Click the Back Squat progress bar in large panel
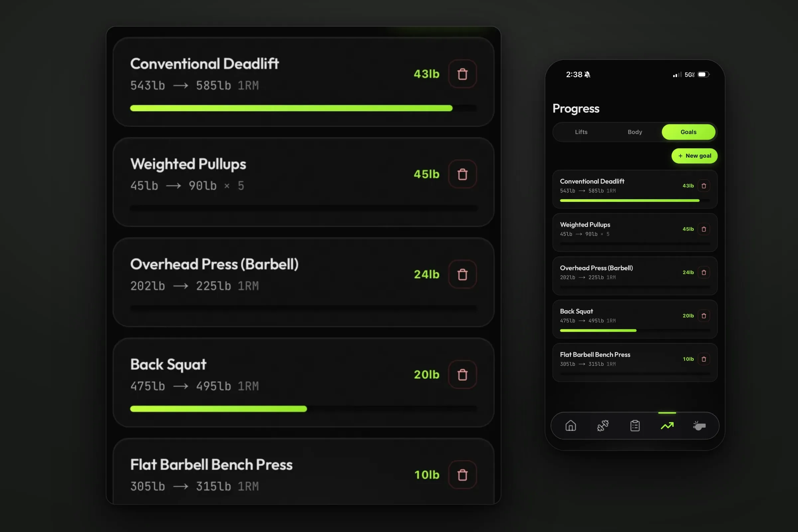Image resolution: width=798 pixels, height=532 pixels. [x=304, y=409]
